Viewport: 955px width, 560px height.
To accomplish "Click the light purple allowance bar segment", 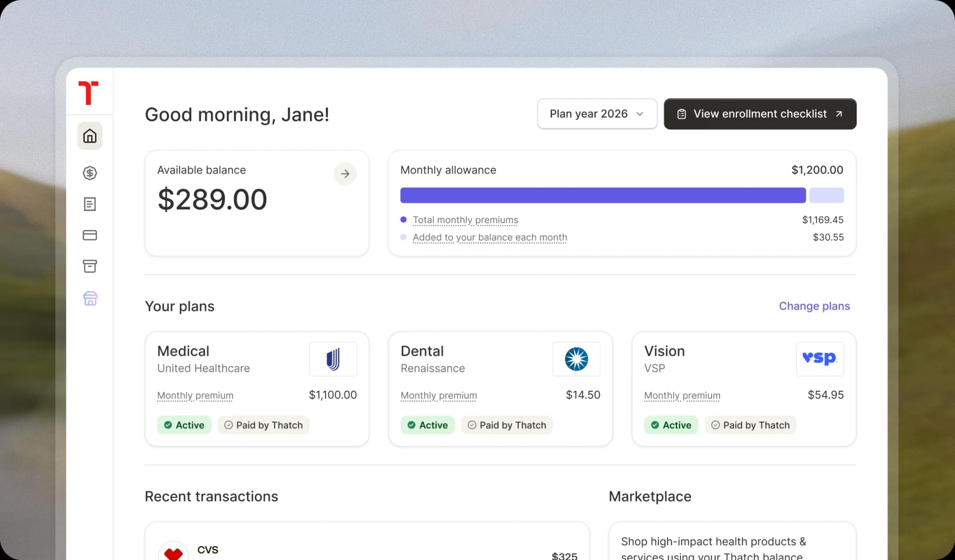I will 826,195.
